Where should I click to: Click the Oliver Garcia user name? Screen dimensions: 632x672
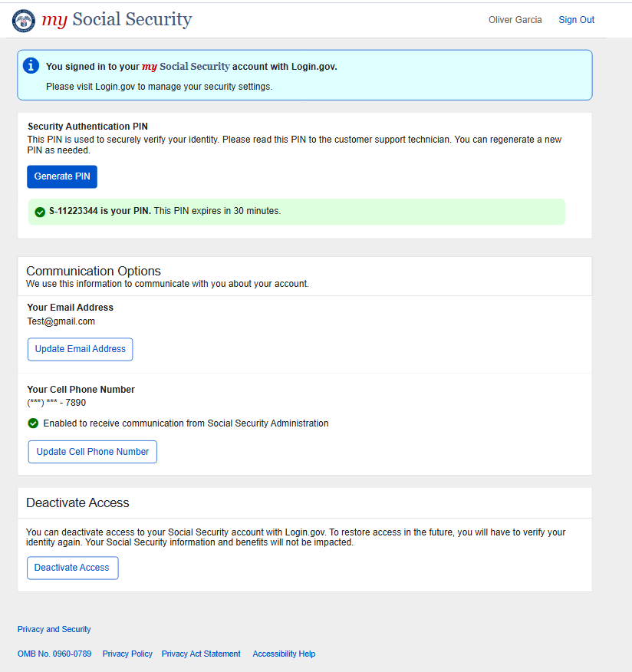tap(515, 20)
